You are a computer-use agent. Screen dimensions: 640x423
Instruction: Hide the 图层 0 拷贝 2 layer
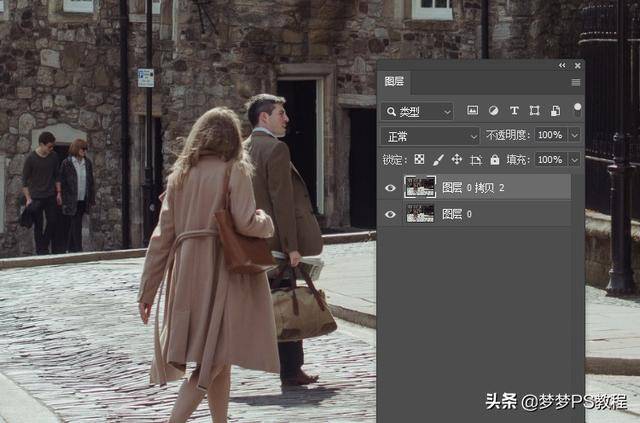(x=390, y=187)
